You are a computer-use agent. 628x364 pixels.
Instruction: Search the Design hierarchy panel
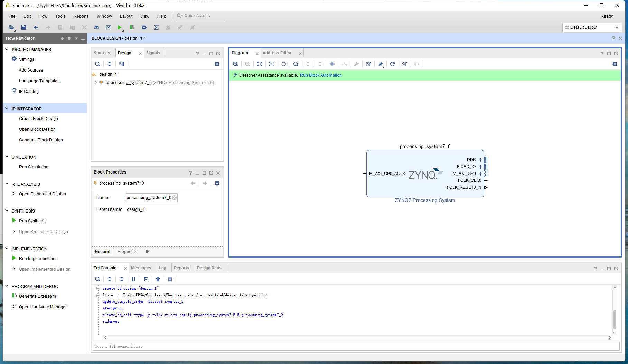97,64
